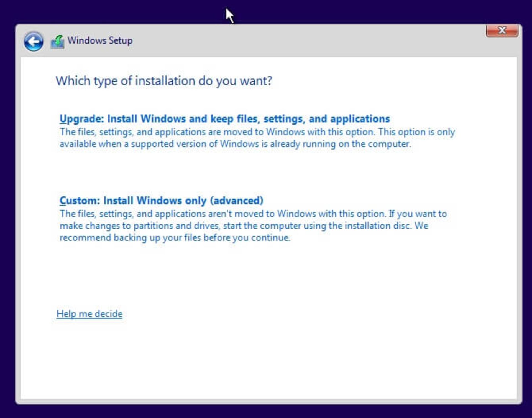Click the Windows Setup title text
532x418 pixels.
(100, 41)
